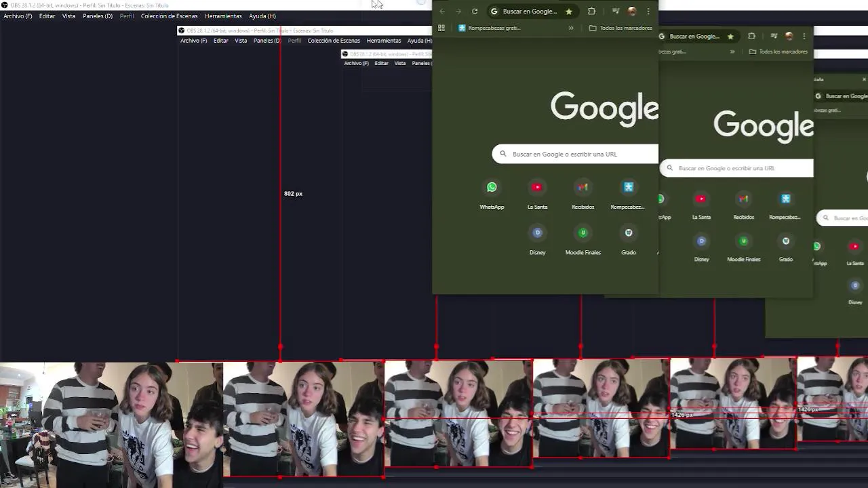The height and width of the screenshot is (488, 868).
Task: Click bookmark star in second Chrome window
Action: [x=730, y=36]
